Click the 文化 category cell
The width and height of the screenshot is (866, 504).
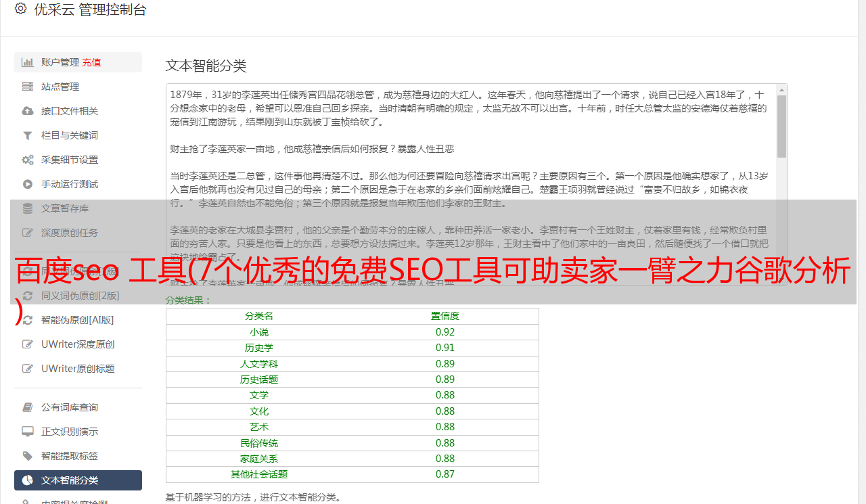click(x=259, y=411)
